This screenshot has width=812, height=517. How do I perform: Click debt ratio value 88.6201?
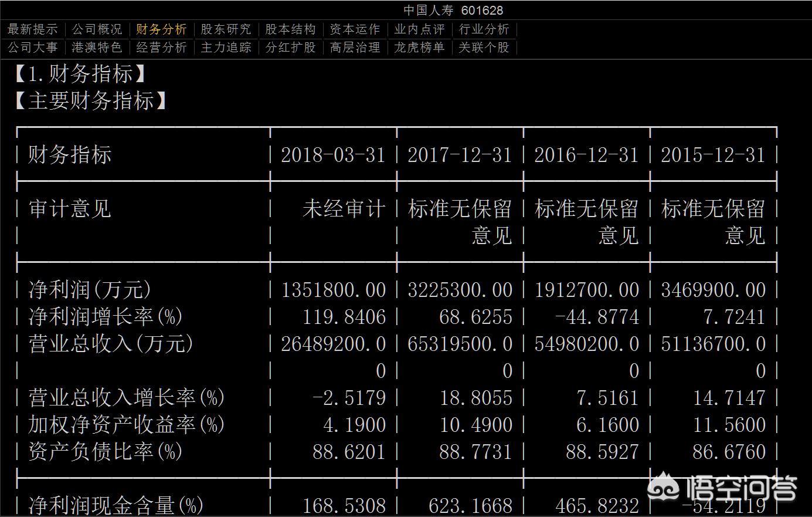pos(349,452)
